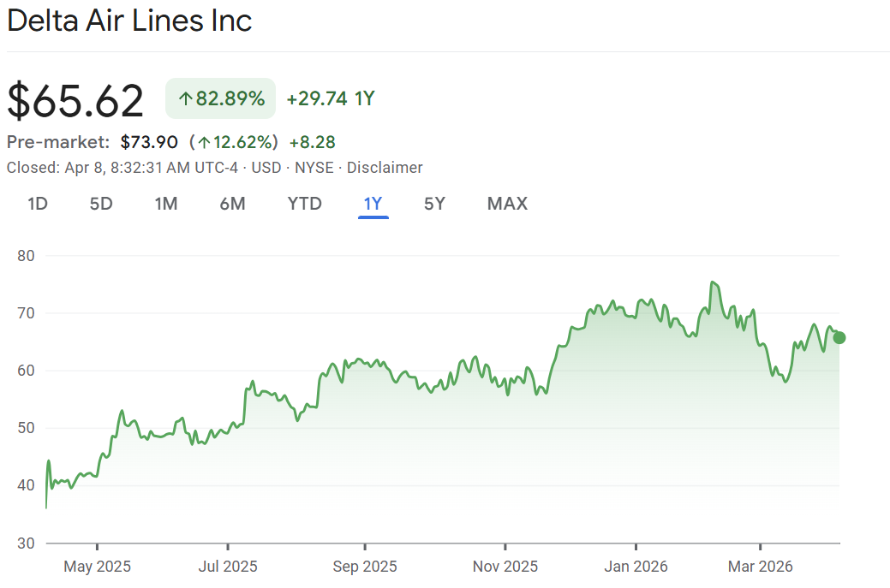Click the $73.90 pre-market price
This screenshot has width=890, height=588.
pyautogui.click(x=149, y=142)
